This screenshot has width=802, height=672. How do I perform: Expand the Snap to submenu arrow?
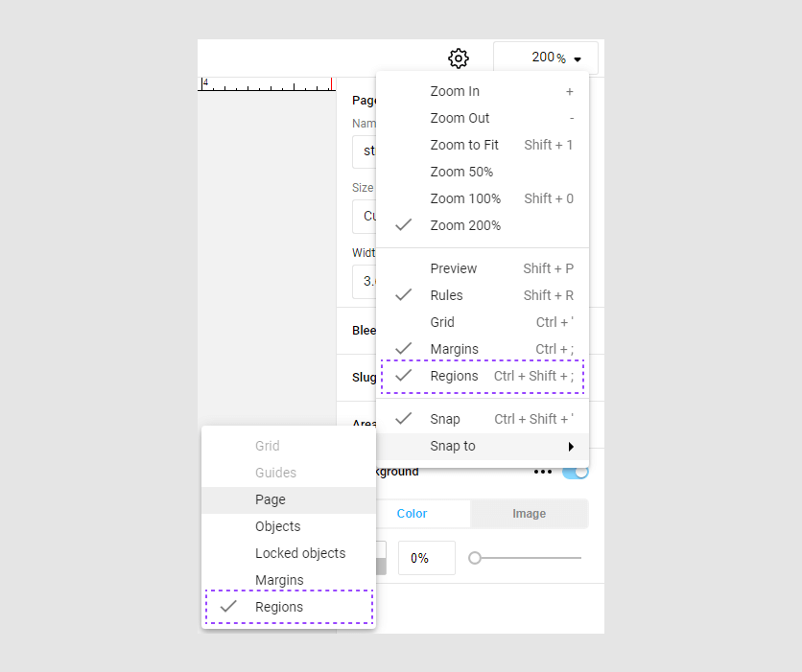click(571, 447)
